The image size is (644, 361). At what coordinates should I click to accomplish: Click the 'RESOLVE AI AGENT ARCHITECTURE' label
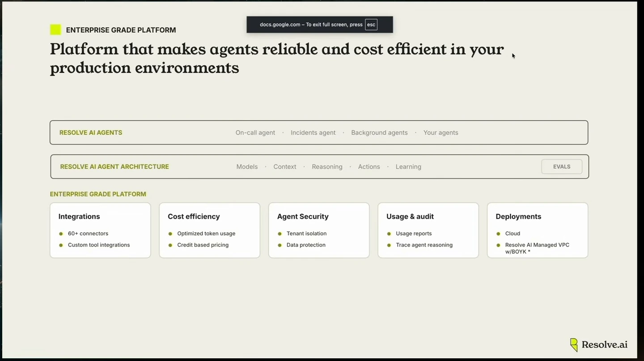click(x=114, y=166)
